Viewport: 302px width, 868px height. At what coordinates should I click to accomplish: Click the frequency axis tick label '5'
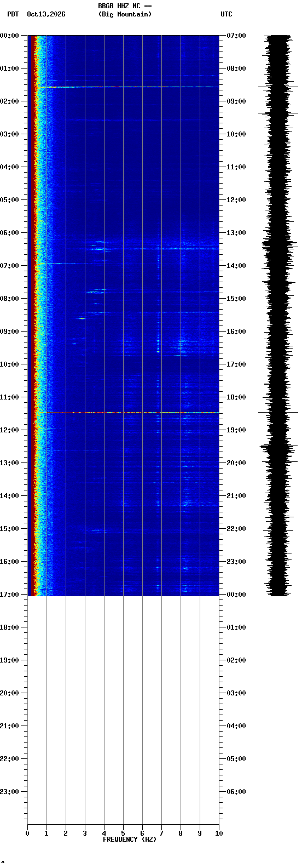click(x=123, y=833)
